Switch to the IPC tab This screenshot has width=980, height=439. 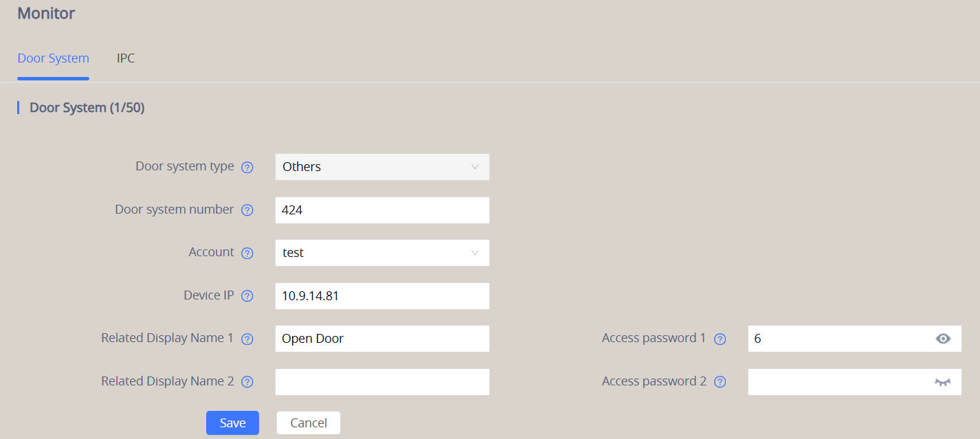point(126,58)
